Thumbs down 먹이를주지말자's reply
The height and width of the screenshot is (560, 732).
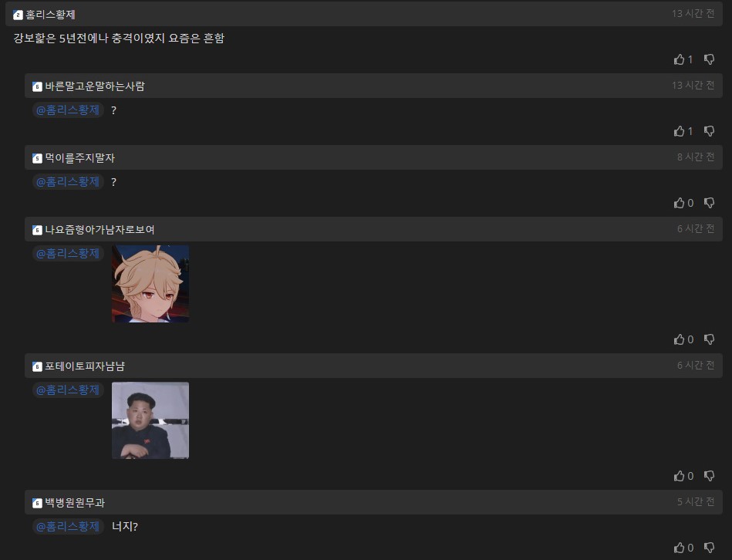click(x=709, y=203)
